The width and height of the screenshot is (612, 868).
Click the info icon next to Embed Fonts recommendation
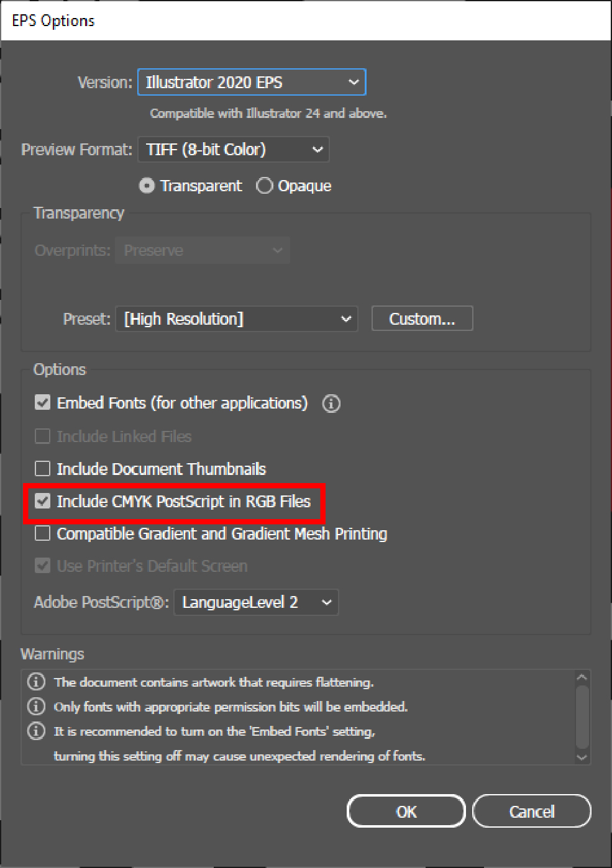pyautogui.click(x=37, y=731)
